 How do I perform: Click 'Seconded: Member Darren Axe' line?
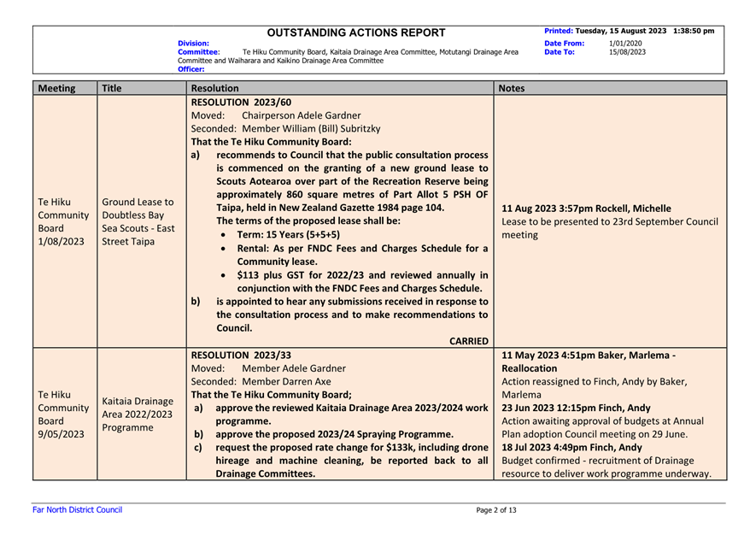pos(261,381)
